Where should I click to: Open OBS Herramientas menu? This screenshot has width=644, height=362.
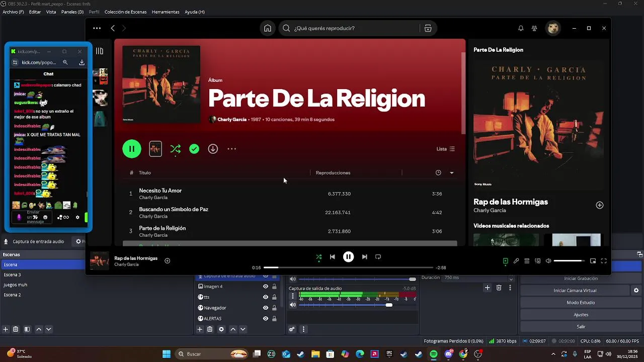pyautogui.click(x=166, y=12)
